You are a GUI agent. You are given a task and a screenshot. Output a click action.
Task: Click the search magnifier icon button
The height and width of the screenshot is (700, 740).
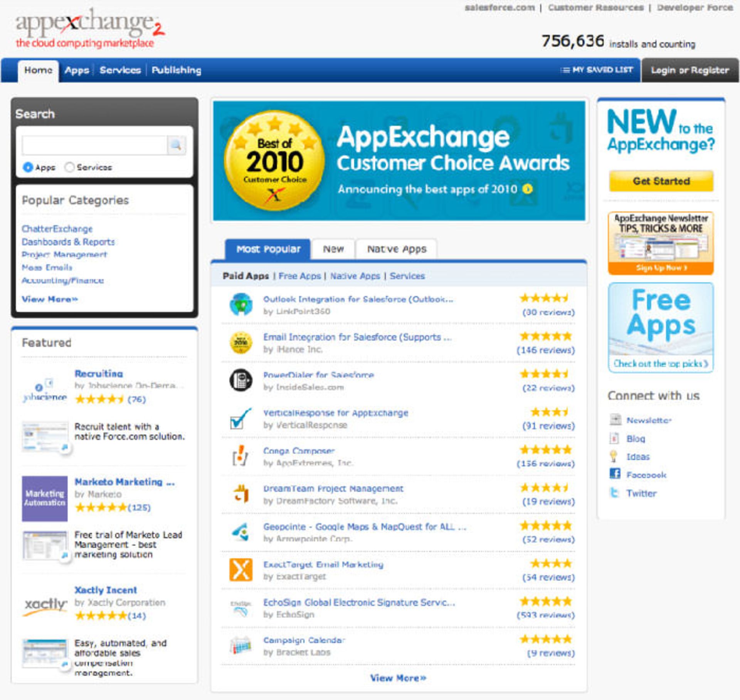176,145
